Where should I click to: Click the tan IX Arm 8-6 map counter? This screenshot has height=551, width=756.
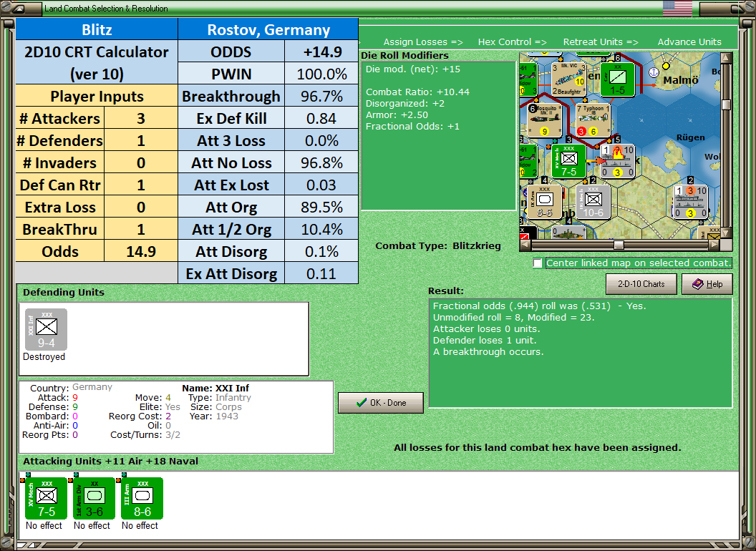pos(544,202)
